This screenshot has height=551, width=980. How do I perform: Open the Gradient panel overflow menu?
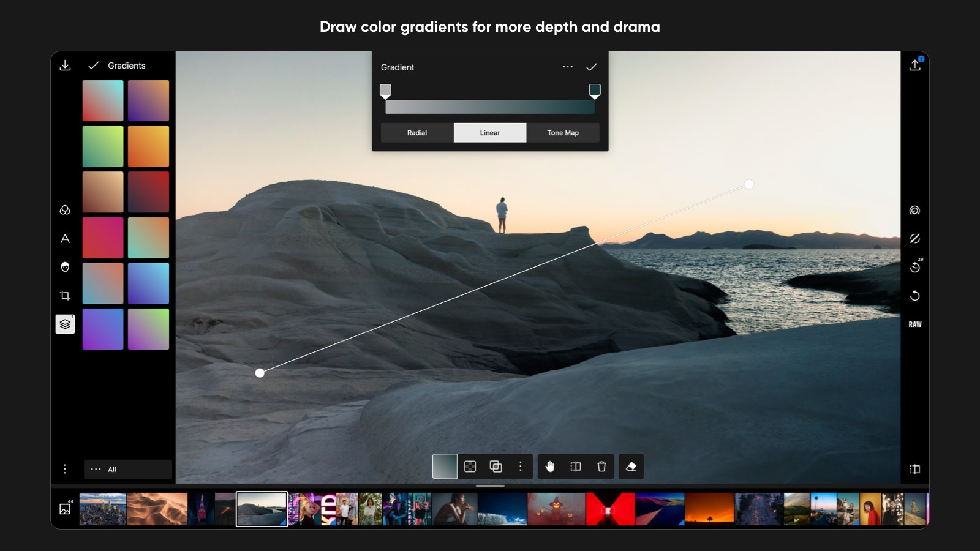(567, 67)
